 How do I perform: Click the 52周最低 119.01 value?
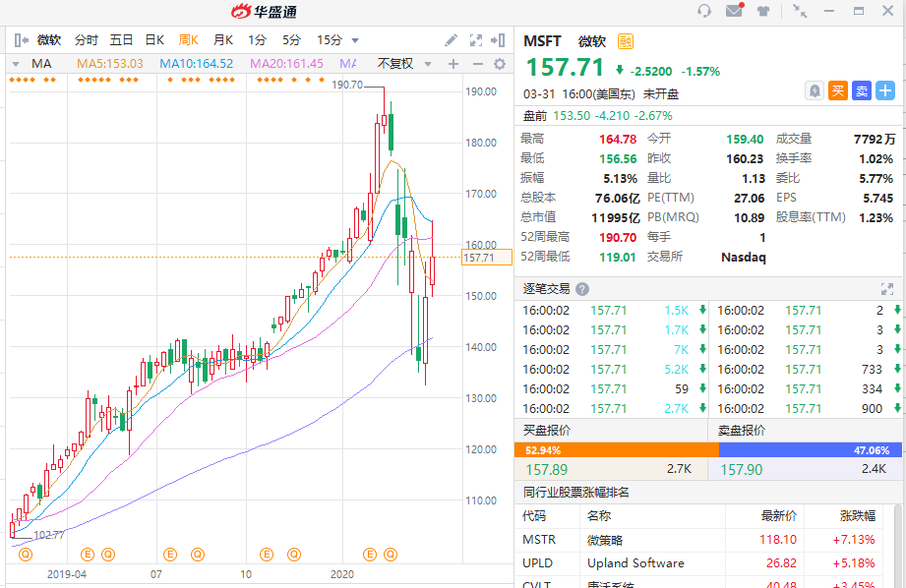(618, 257)
